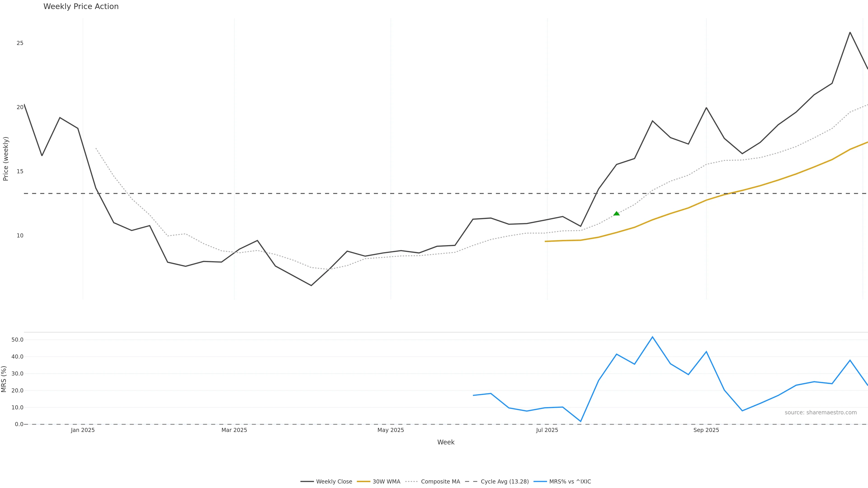Click the dark Weekly Close legend line swatch
The width and height of the screenshot is (868, 488).
[307, 482]
